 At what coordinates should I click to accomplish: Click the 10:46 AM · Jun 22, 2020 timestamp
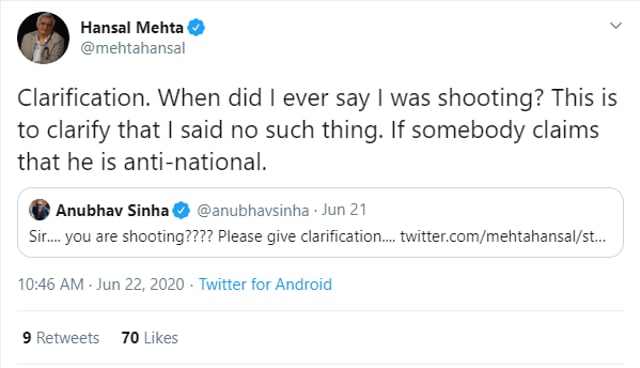(x=101, y=284)
